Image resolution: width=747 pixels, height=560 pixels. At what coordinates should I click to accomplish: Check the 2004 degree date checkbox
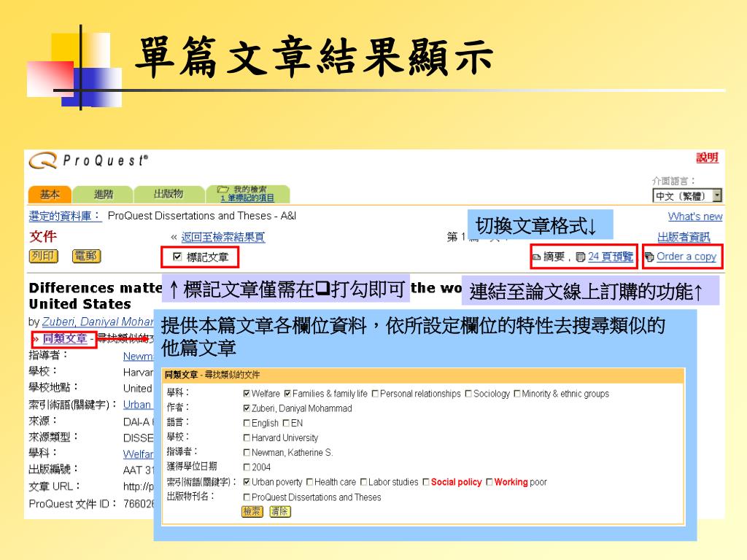(x=247, y=467)
